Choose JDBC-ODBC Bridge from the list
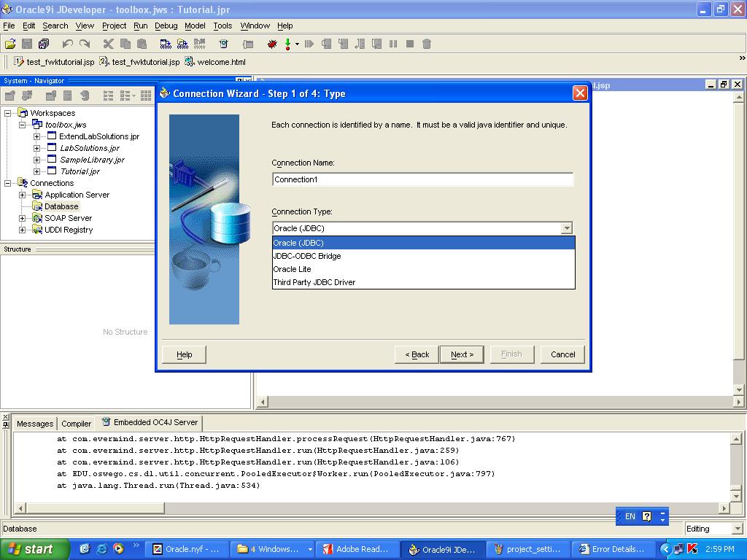 (424, 256)
